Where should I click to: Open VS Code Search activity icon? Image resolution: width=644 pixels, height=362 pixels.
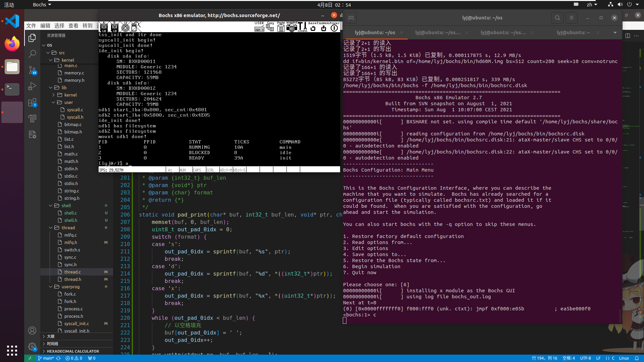pos(32,54)
